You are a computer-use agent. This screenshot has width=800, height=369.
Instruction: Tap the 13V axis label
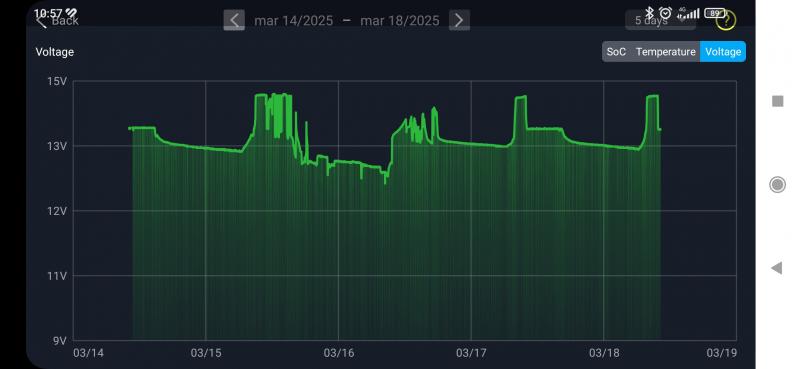(58, 146)
